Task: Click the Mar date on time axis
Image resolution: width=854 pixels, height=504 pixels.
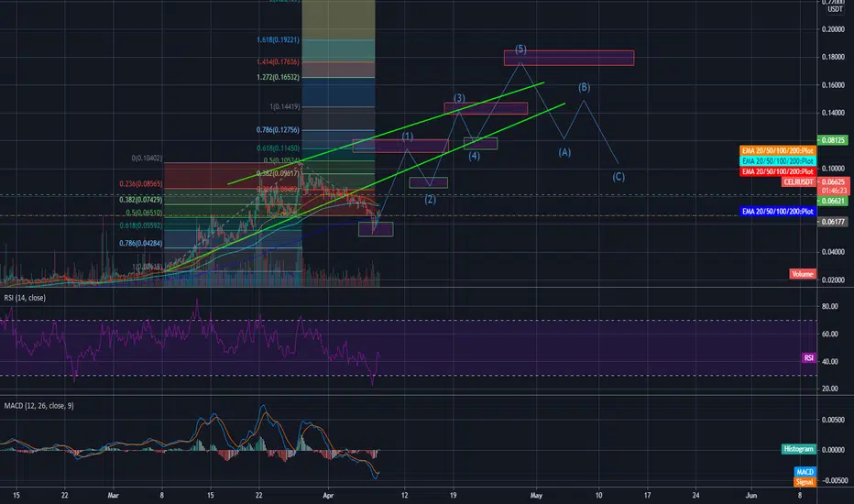Action: click(113, 495)
